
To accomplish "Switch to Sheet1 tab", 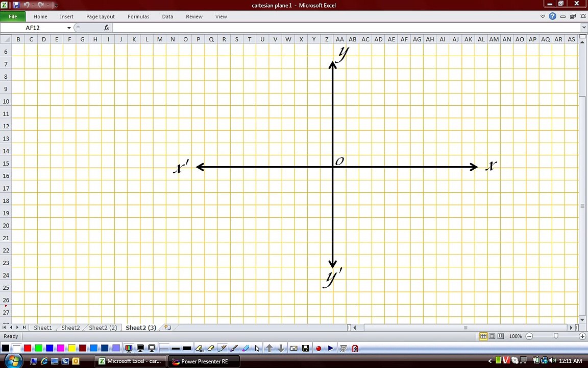I will tap(43, 328).
